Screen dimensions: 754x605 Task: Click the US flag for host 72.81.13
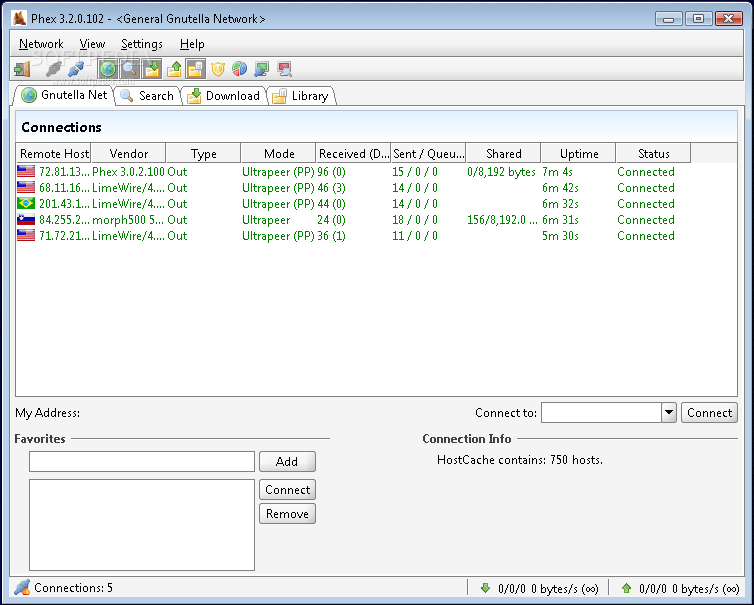(x=26, y=171)
